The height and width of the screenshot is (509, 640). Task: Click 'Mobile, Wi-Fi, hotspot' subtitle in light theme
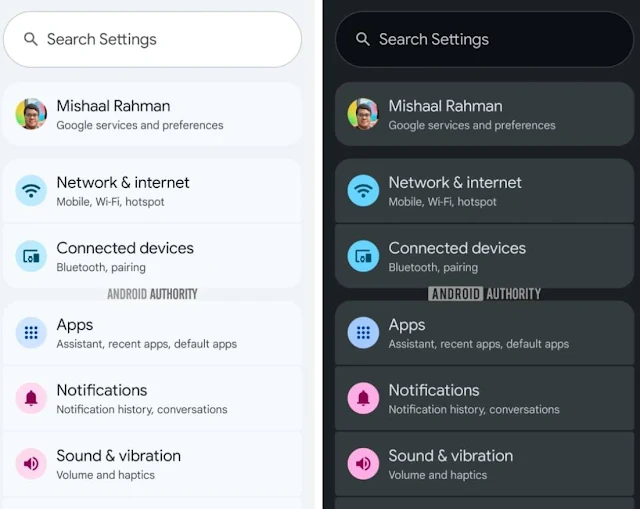[110, 202]
